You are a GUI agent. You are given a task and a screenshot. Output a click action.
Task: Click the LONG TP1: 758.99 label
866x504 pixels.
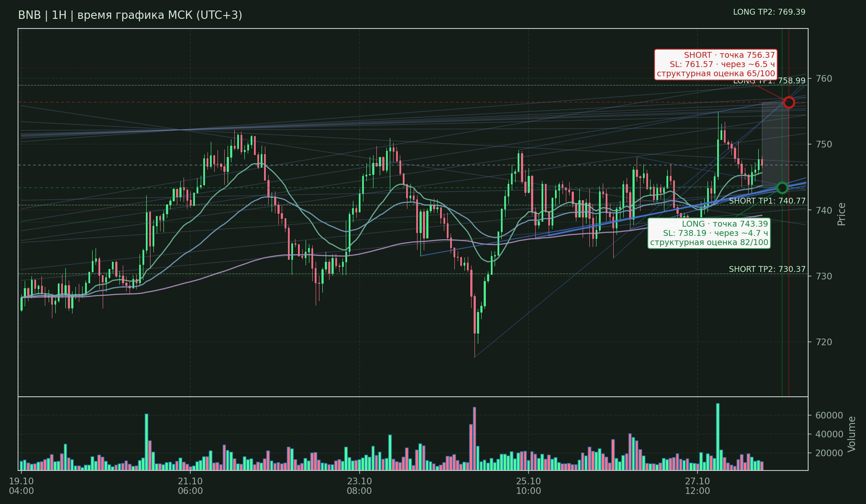(x=769, y=81)
